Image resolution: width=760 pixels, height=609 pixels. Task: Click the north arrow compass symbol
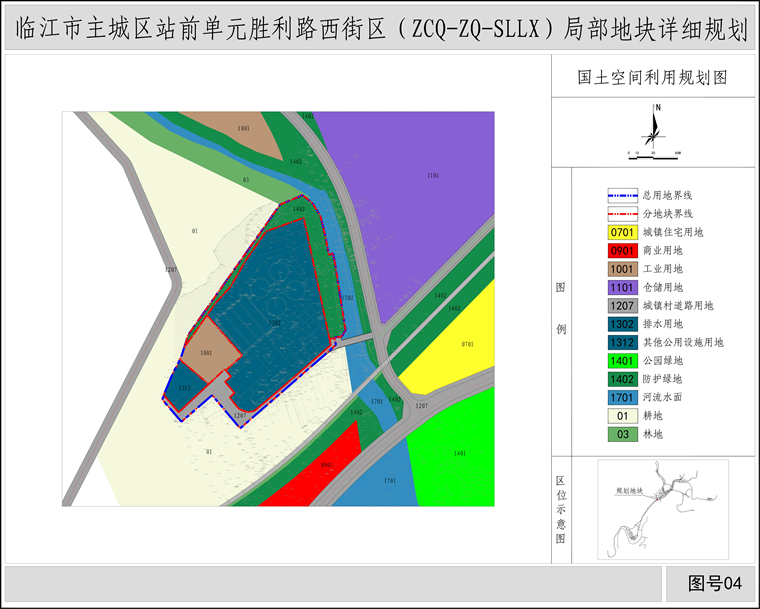(x=653, y=127)
